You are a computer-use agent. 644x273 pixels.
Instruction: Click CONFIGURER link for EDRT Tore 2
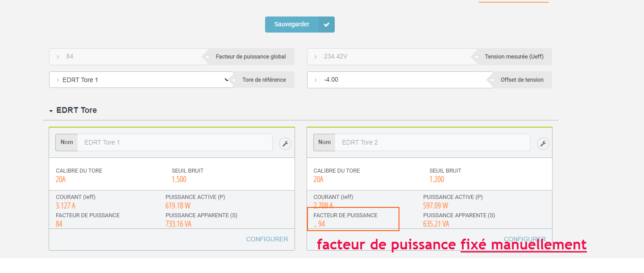(x=525, y=239)
